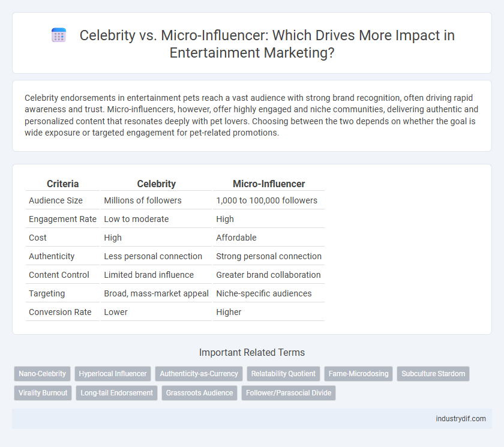Select the Authenticity-as-Currency tag
The height and width of the screenshot is (447, 504).
point(199,374)
